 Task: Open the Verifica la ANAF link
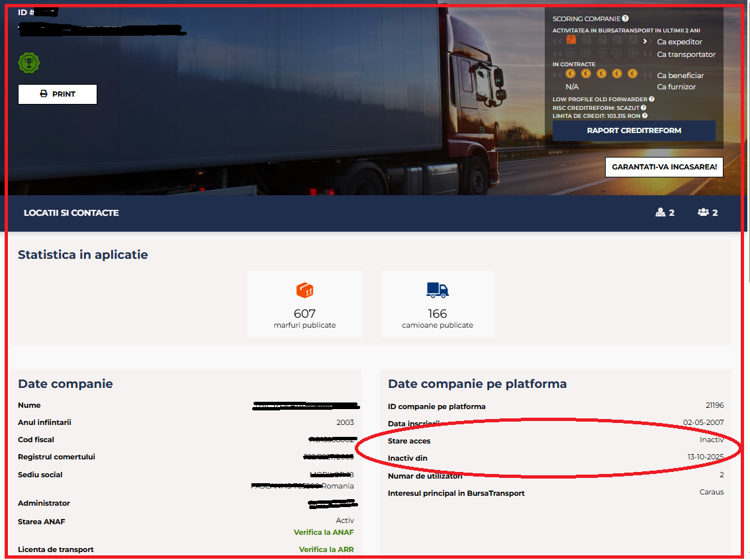coord(324,532)
